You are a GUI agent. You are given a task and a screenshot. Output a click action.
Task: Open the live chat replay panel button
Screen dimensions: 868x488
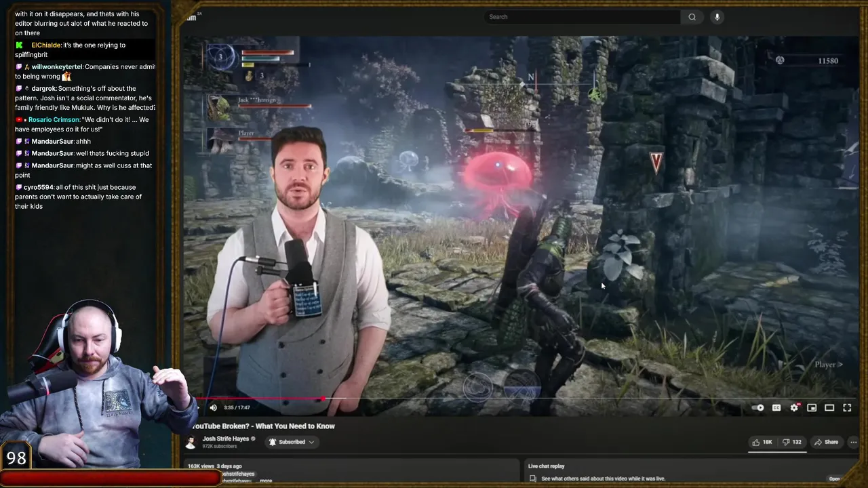[x=834, y=479]
